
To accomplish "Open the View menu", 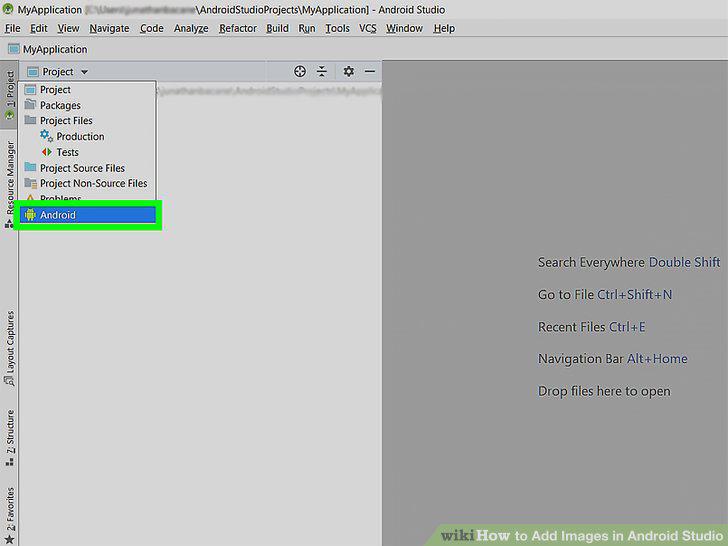I will (x=68, y=28).
